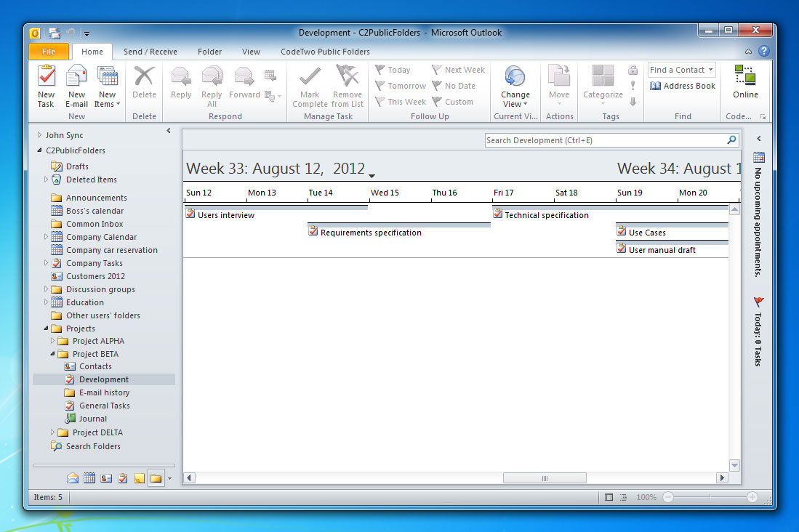Screen dimensions: 799x532
Task: Select the Mail icon in navigation pane
Action: 72,477
